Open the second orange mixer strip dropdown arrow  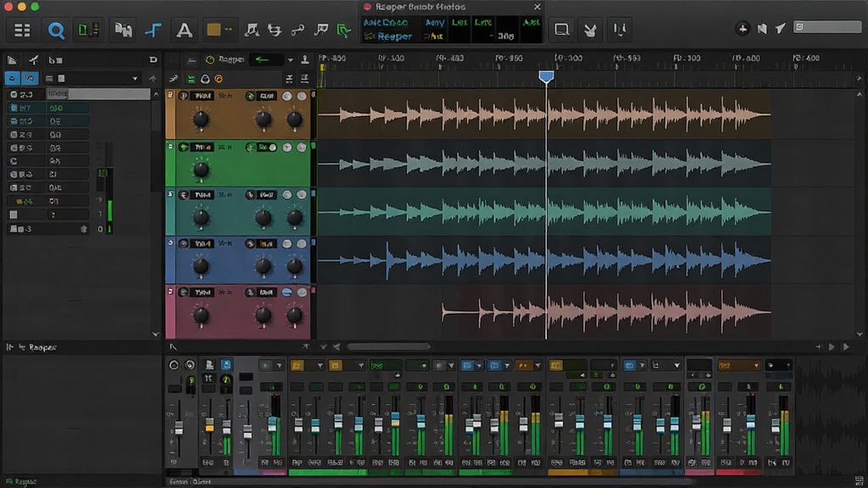click(x=361, y=366)
